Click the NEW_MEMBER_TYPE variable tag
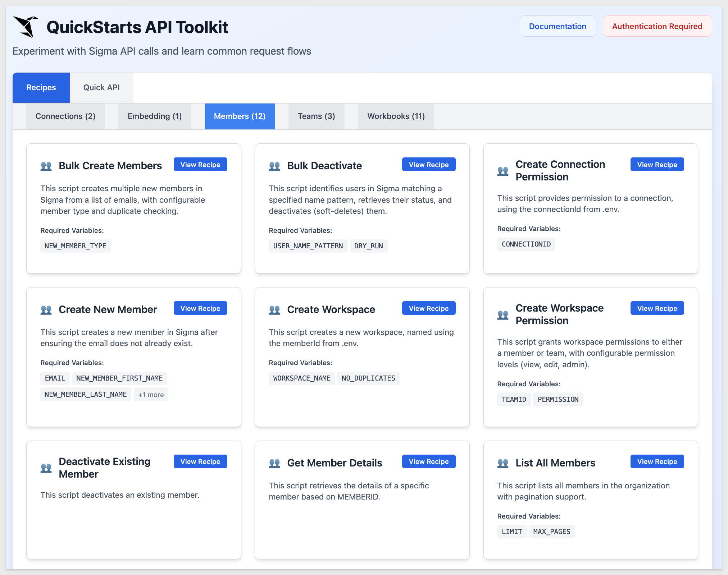Screen dimensions: 728x575 click(x=76, y=246)
